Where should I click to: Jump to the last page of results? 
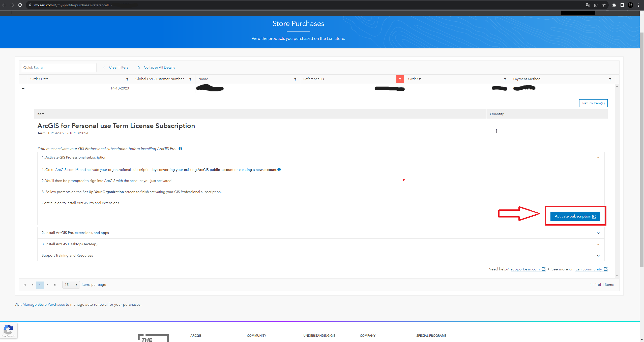click(55, 285)
